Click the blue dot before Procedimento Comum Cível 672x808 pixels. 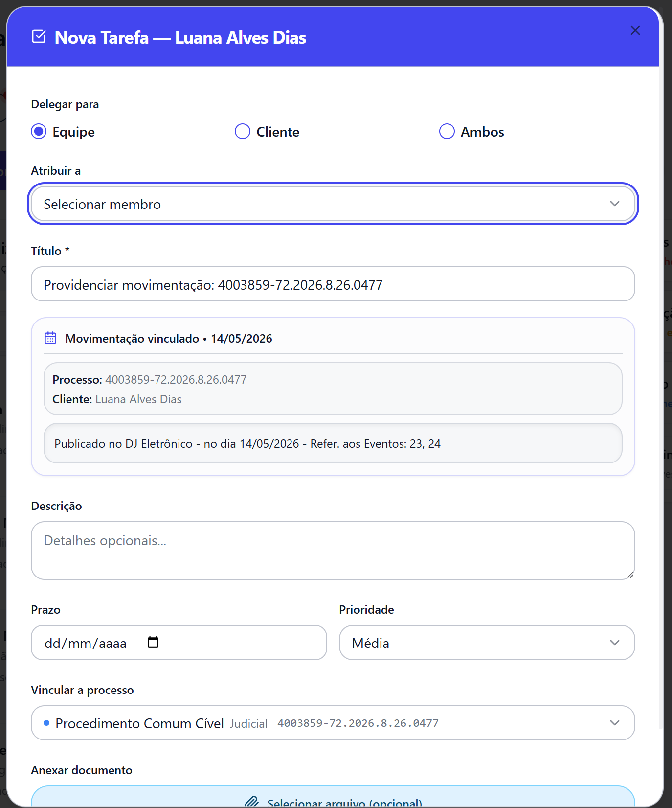pos(46,723)
